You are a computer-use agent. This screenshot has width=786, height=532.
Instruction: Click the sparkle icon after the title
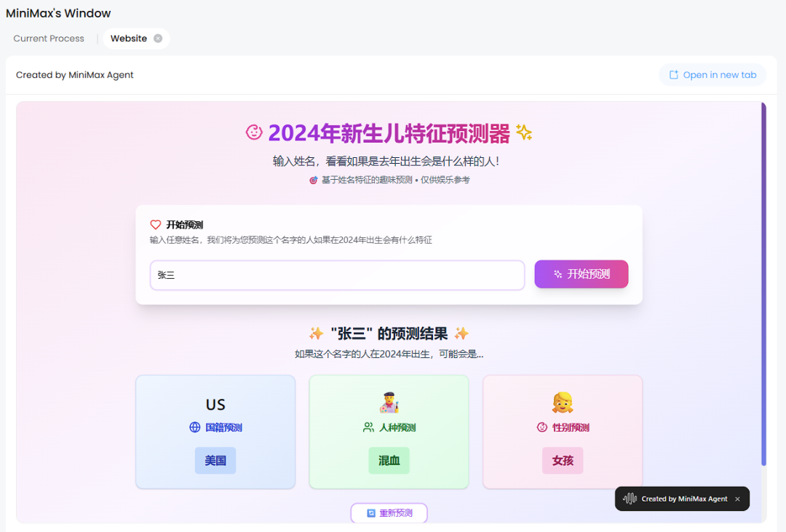coord(524,132)
